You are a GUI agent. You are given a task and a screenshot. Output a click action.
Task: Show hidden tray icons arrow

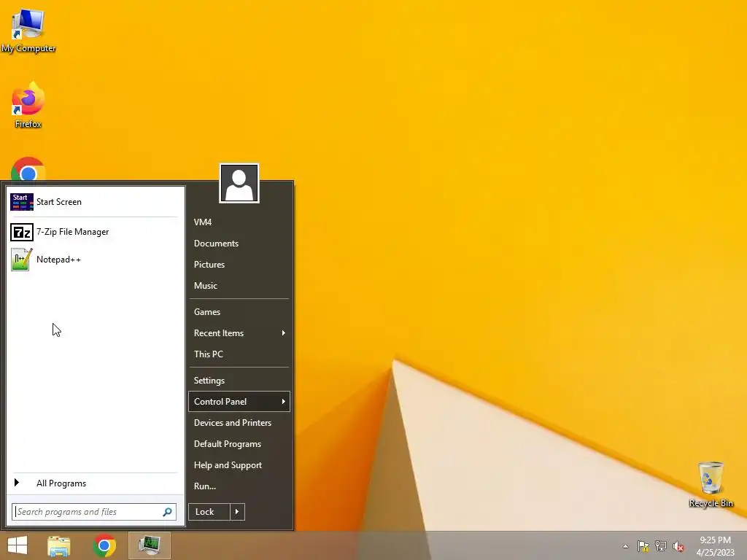coord(625,546)
